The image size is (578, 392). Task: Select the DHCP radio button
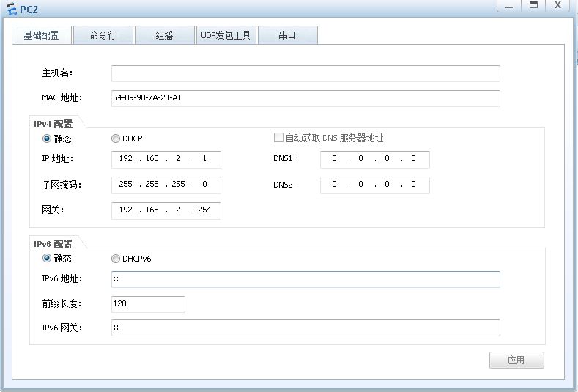(x=115, y=138)
